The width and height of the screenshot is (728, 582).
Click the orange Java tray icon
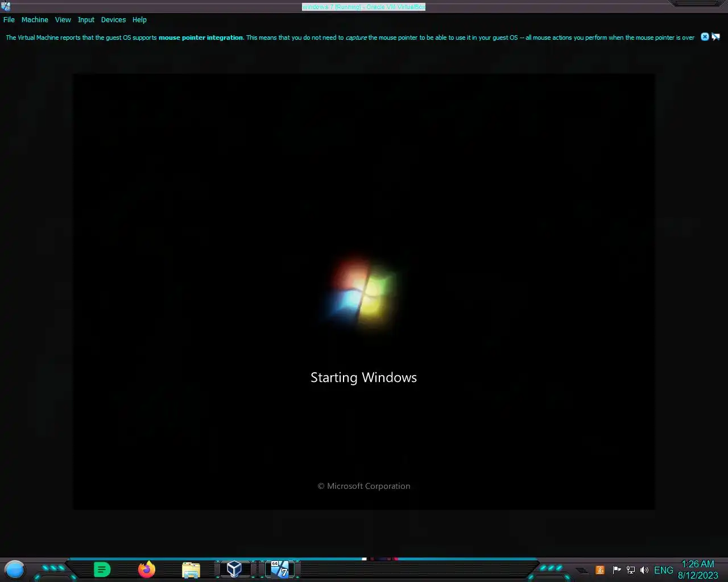[600, 570]
